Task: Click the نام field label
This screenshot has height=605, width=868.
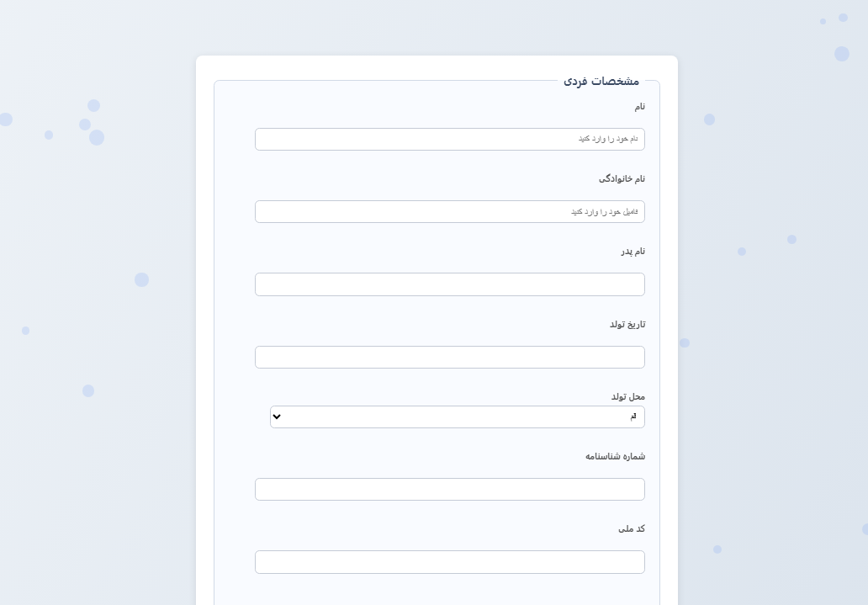Action: 640,107
